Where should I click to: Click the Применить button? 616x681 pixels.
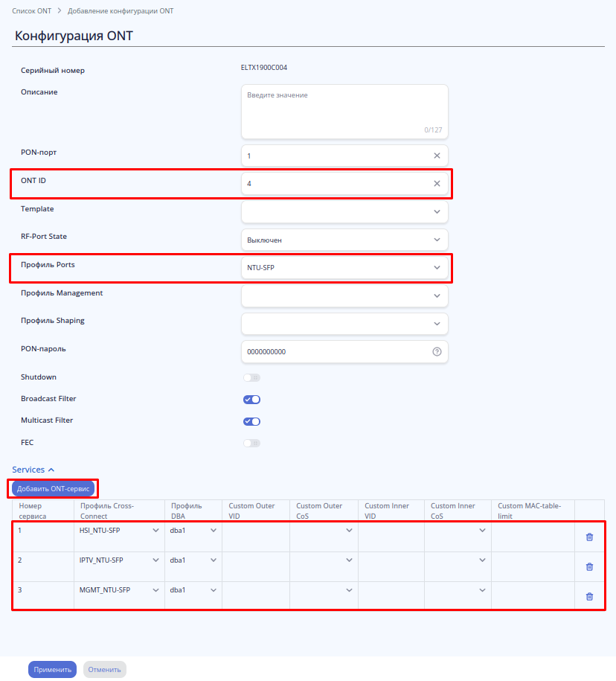tap(52, 669)
